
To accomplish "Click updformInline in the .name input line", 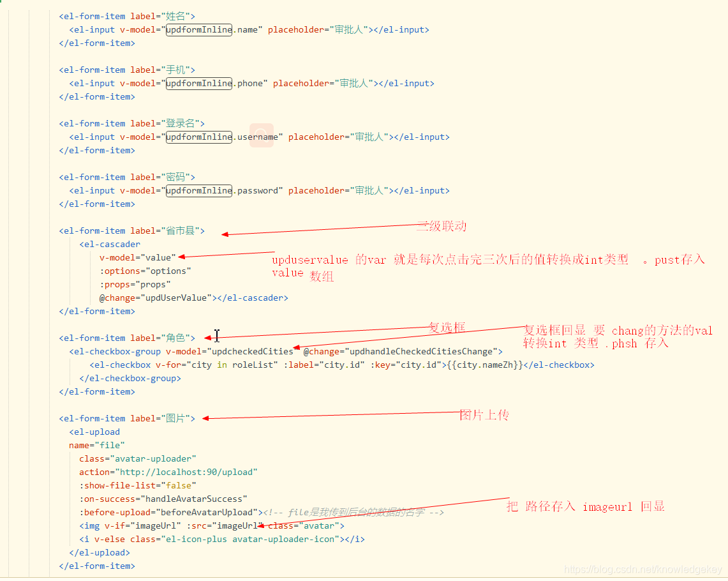I will (x=199, y=30).
